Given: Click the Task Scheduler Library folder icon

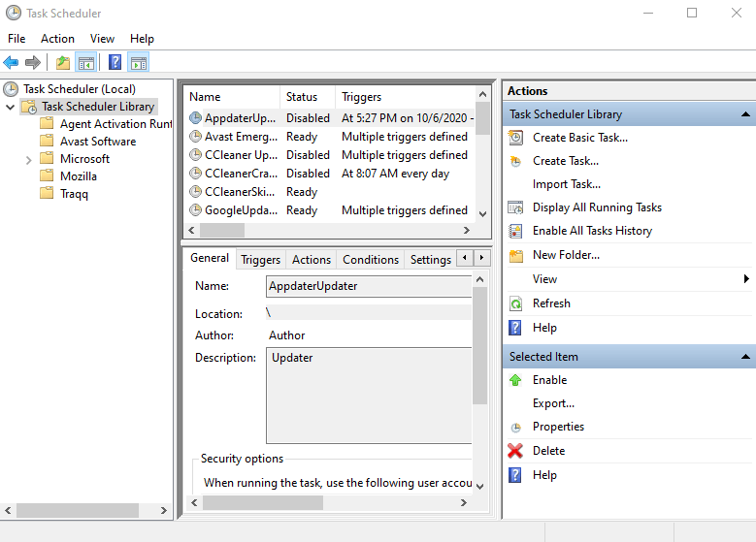Looking at the screenshot, I should (29, 107).
